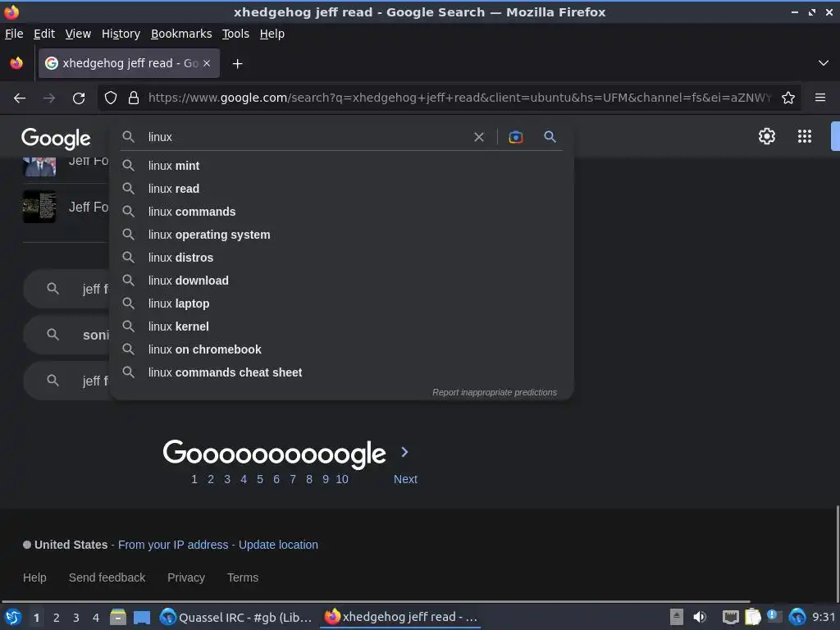This screenshot has height=630, width=840.
Task: Open the tracking protection shield icon
Action: click(x=111, y=98)
